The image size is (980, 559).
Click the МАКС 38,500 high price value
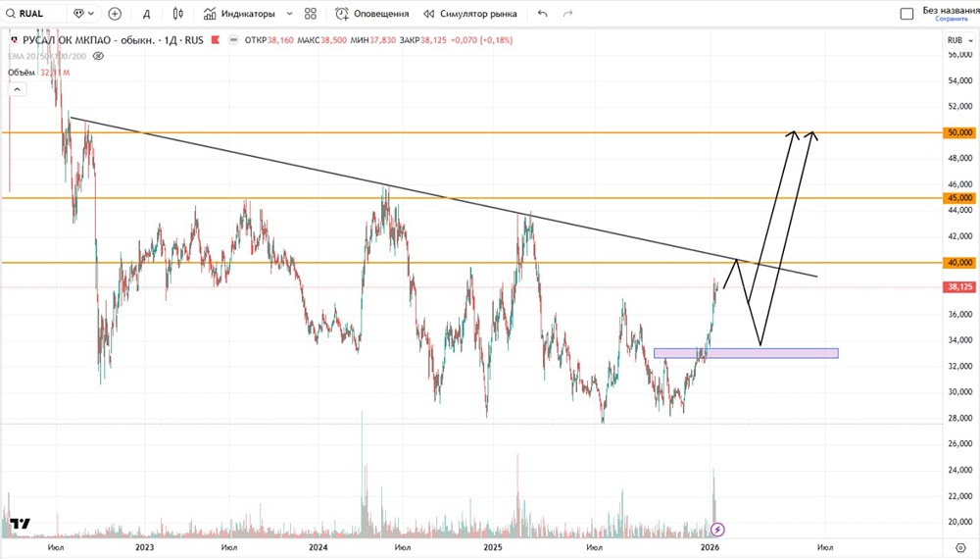click(x=321, y=40)
